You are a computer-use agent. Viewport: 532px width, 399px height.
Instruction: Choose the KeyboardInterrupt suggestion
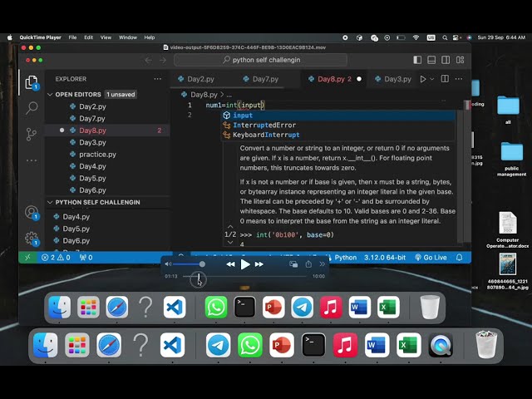(x=338, y=135)
